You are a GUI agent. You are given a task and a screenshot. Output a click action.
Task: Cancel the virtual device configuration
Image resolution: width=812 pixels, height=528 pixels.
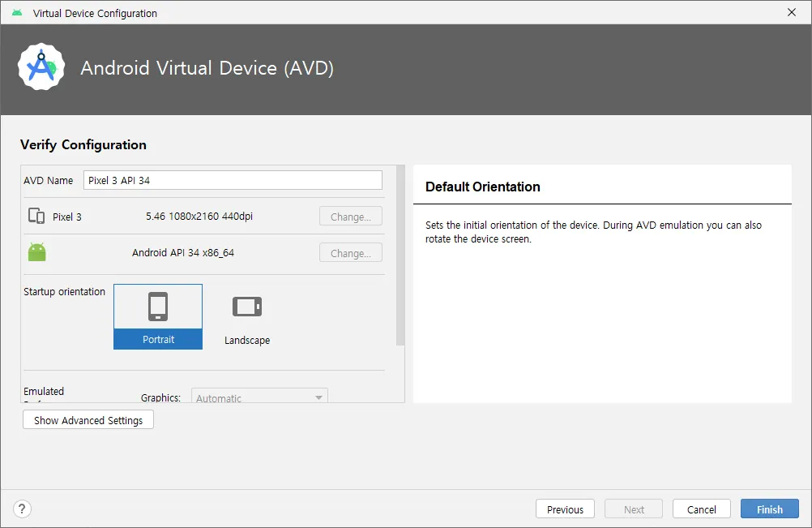click(702, 509)
